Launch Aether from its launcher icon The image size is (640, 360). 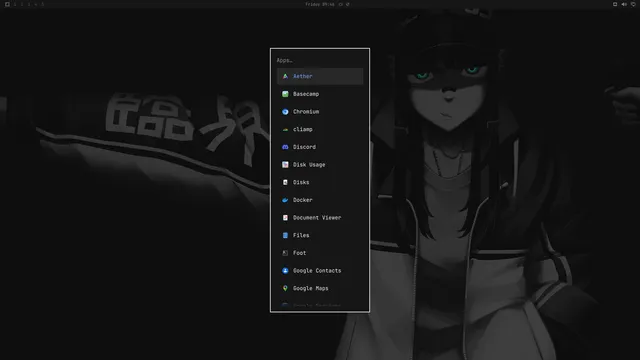coord(285,76)
